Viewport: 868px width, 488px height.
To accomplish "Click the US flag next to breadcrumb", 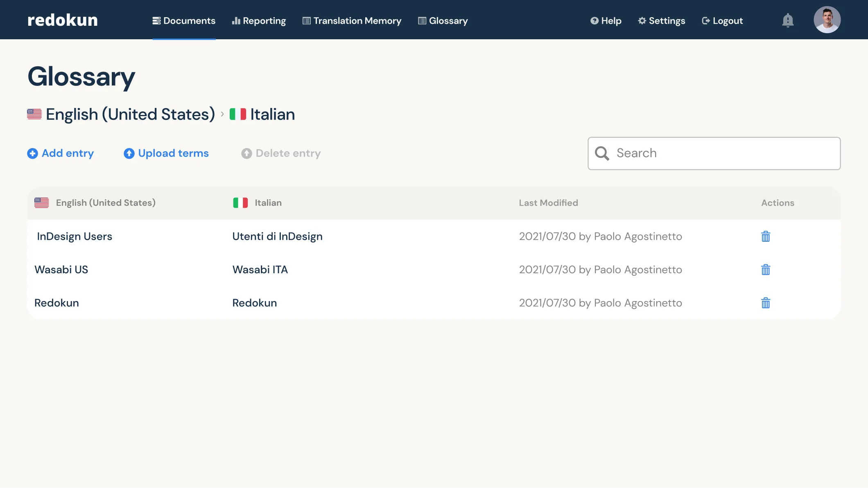I will (34, 114).
